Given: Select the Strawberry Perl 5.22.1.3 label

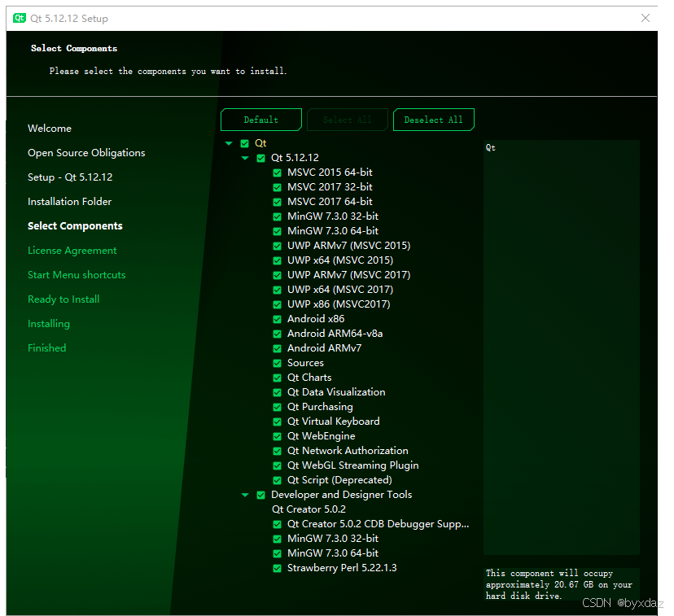Looking at the screenshot, I should tap(342, 568).
